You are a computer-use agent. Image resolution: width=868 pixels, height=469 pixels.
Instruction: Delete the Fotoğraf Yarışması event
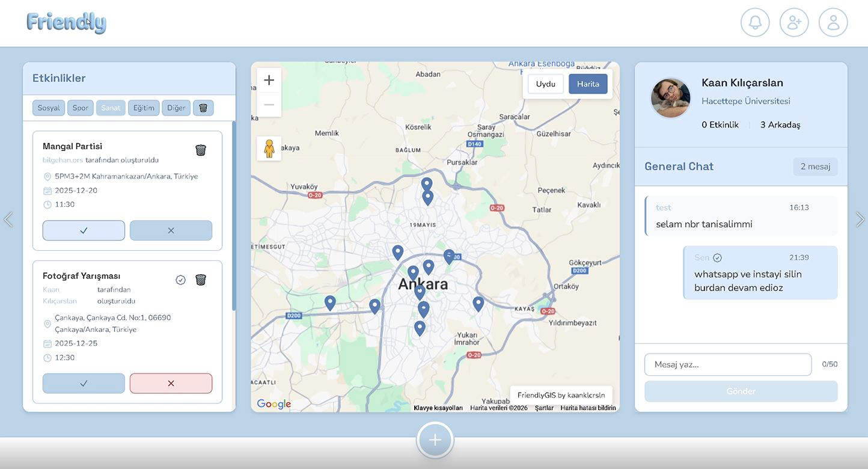click(201, 280)
